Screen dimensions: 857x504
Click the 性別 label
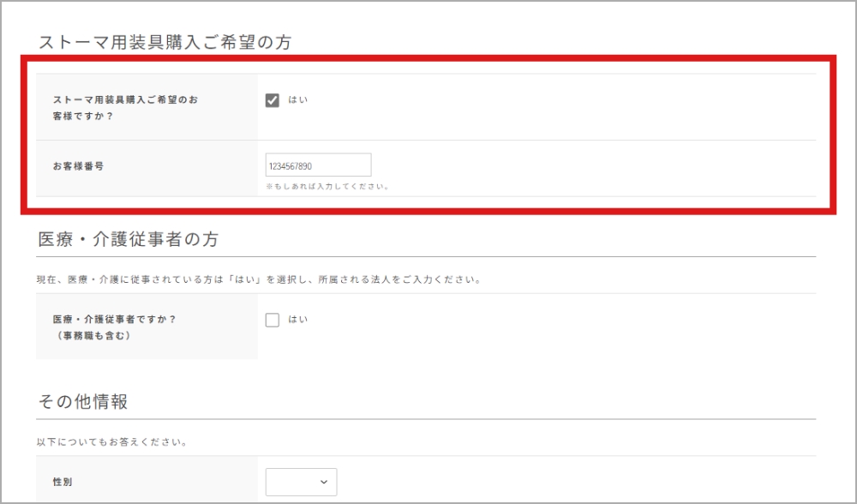point(63,482)
